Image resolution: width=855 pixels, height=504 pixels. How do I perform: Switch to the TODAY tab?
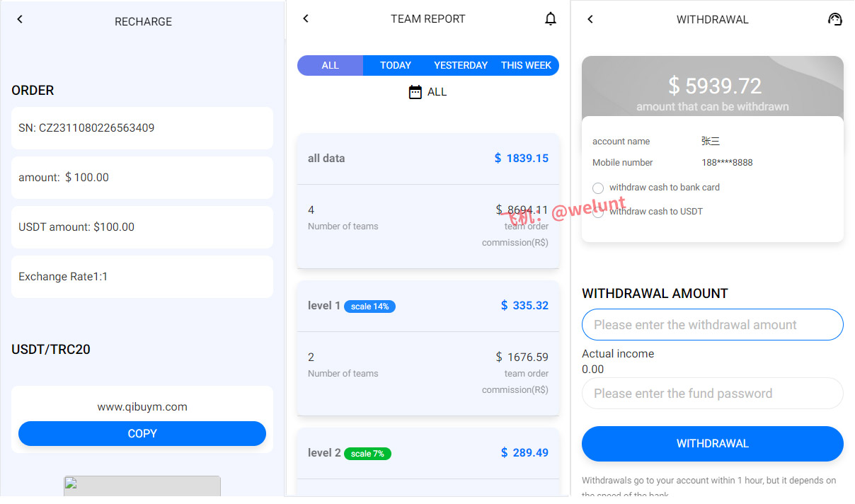[x=395, y=66]
